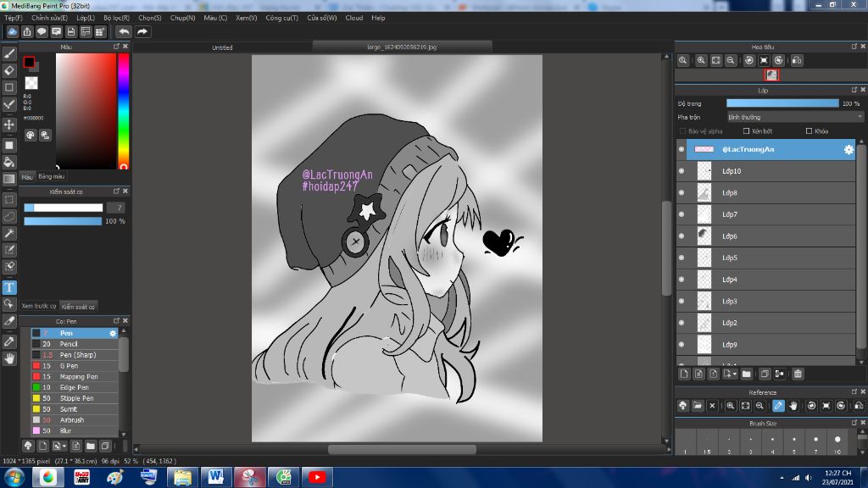Duplicate the layer using layer panel icon
This screenshot has width=868, height=488.
click(765, 374)
